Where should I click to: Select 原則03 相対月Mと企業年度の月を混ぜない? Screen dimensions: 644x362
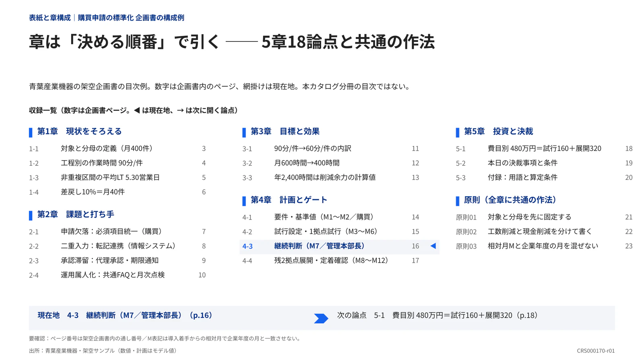544,246
